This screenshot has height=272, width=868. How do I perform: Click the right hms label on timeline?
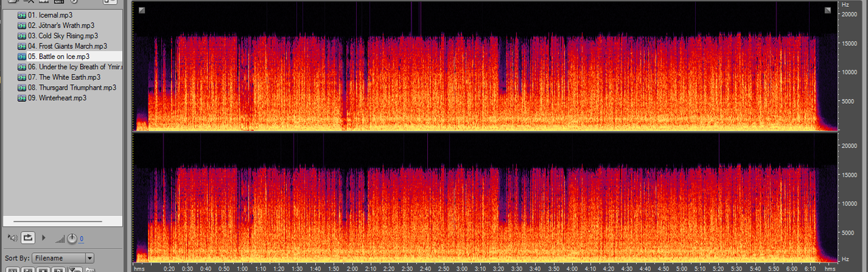(829, 269)
